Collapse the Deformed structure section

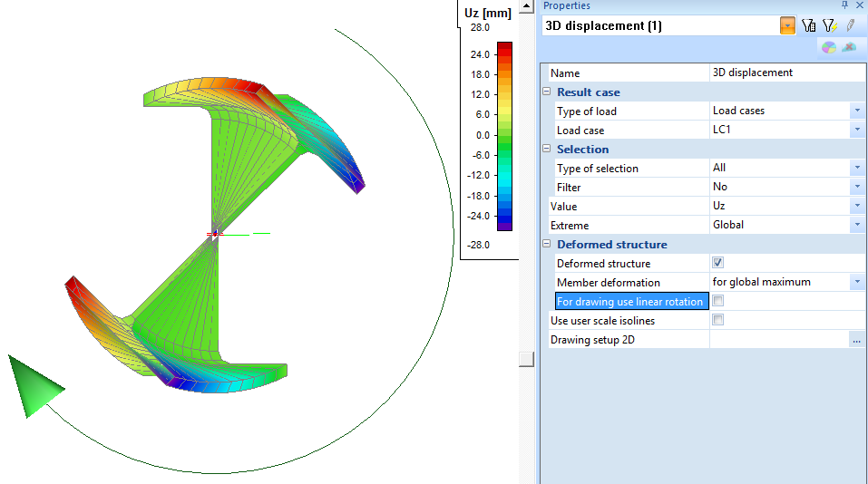click(x=546, y=245)
